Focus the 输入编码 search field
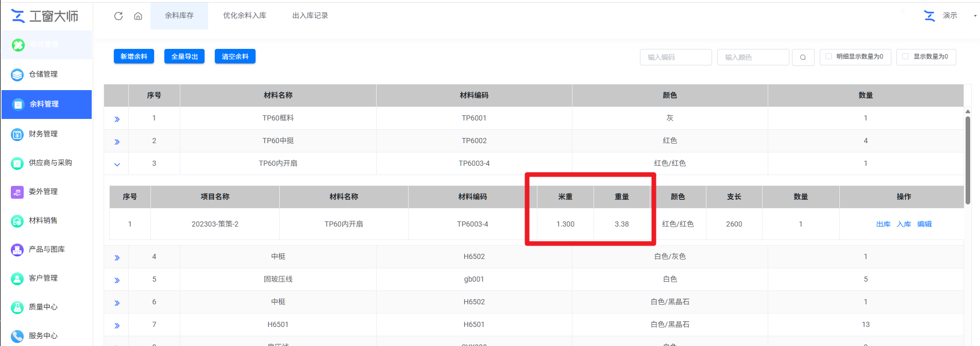980x346 pixels. [675, 57]
